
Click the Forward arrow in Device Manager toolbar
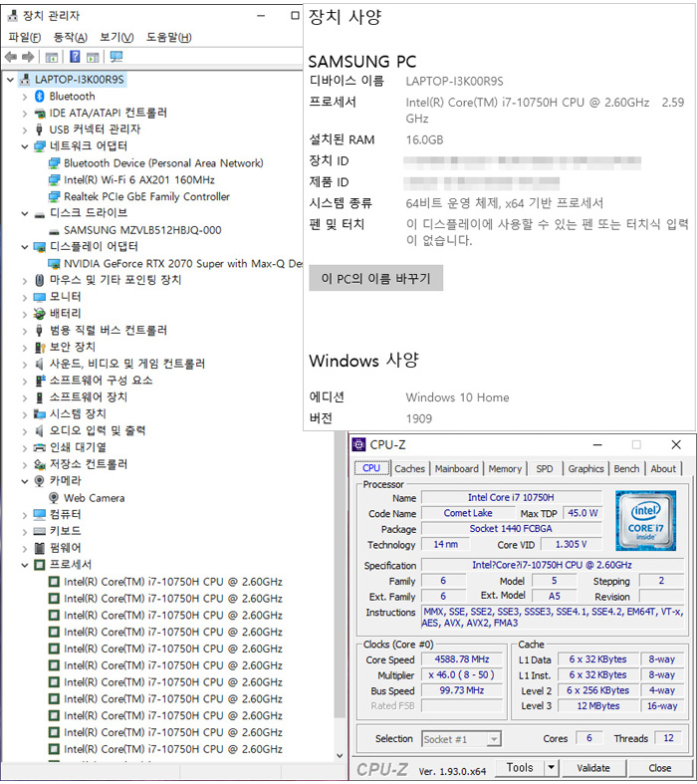[28, 57]
